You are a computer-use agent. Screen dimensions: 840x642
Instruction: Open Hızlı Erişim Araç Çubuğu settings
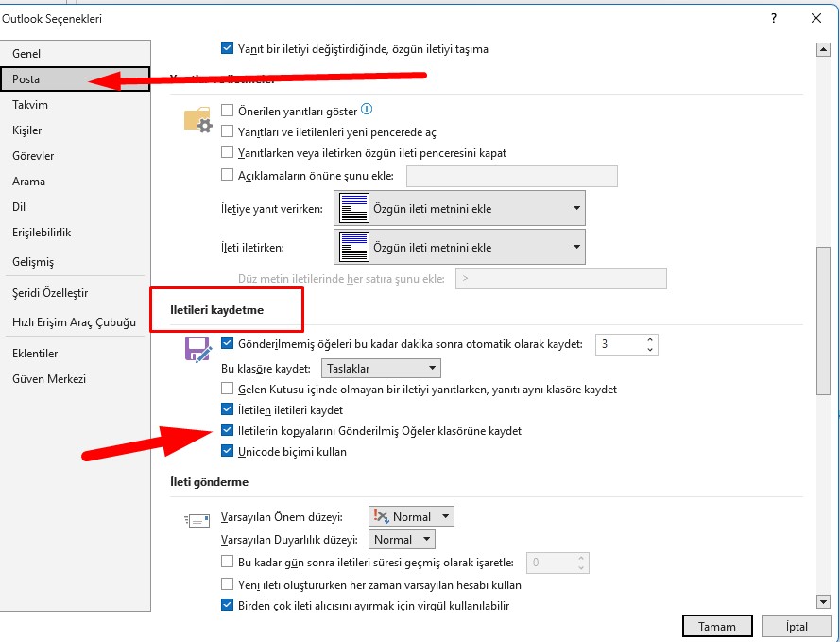(76, 322)
